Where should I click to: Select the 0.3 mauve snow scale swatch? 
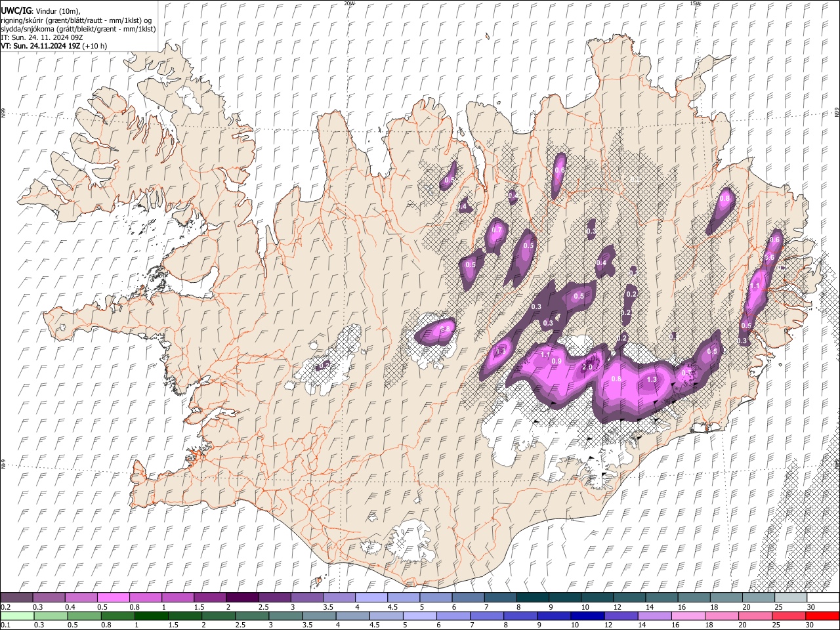[49, 597]
